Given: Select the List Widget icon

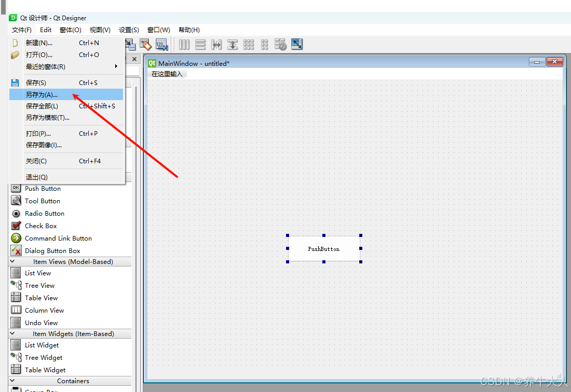Looking at the screenshot, I should click(x=16, y=345).
